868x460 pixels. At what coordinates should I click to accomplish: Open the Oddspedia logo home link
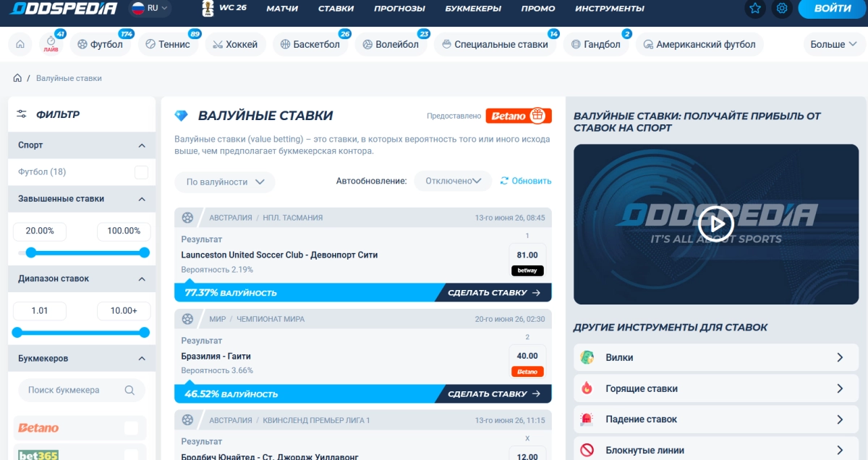pyautogui.click(x=64, y=9)
